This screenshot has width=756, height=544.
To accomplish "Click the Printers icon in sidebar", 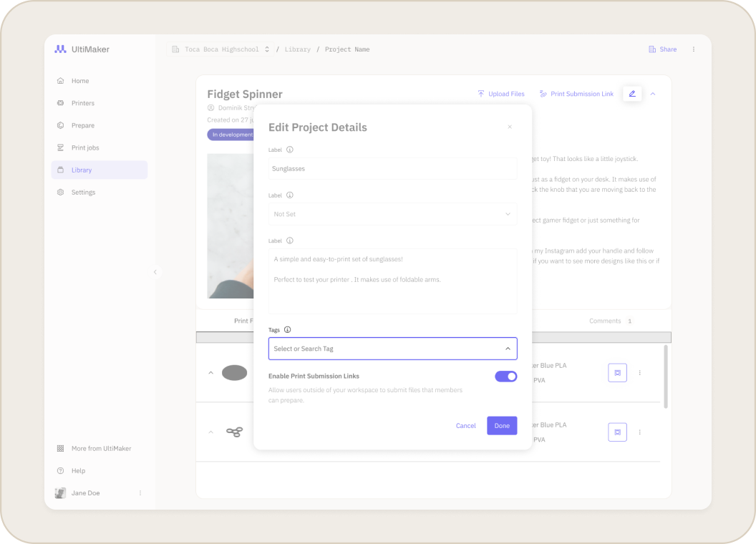I will coord(60,103).
